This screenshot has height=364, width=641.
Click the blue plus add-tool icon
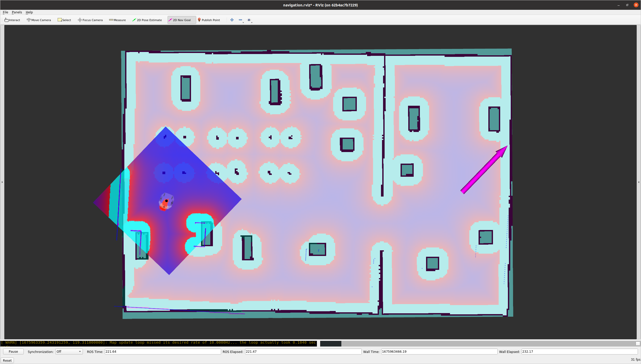[232, 20]
